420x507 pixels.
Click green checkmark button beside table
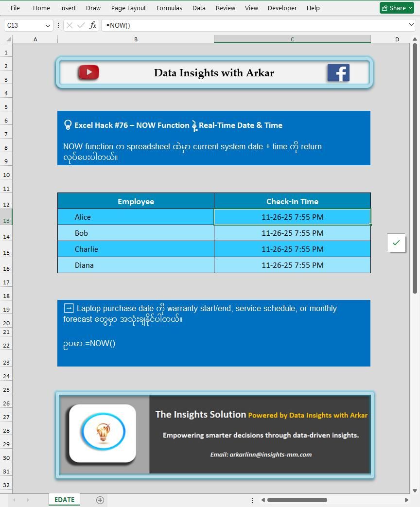pyautogui.click(x=396, y=243)
